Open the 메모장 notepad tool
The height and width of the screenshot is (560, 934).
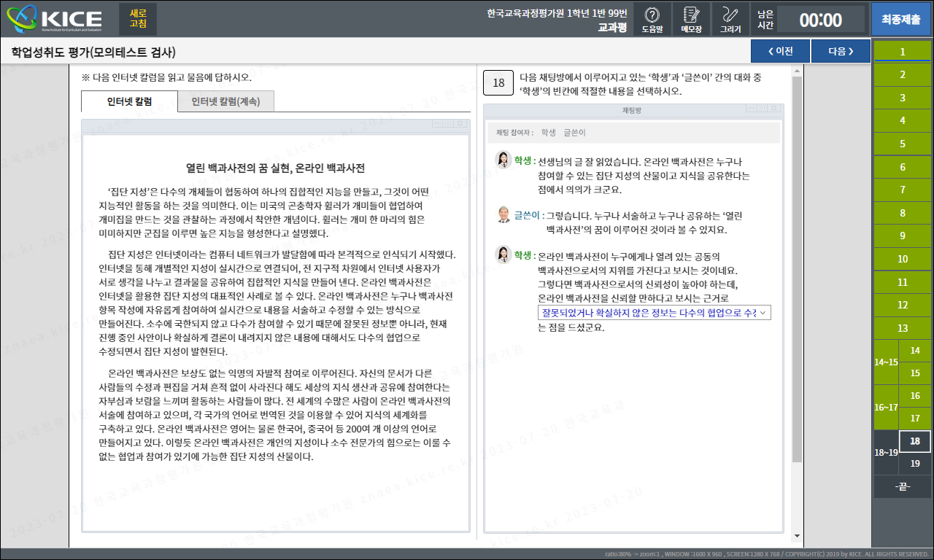pyautogui.click(x=690, y=19)
